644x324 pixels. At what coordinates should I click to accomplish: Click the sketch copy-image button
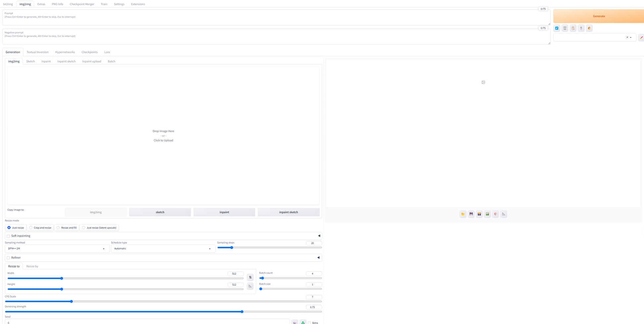tap(160, 212)
